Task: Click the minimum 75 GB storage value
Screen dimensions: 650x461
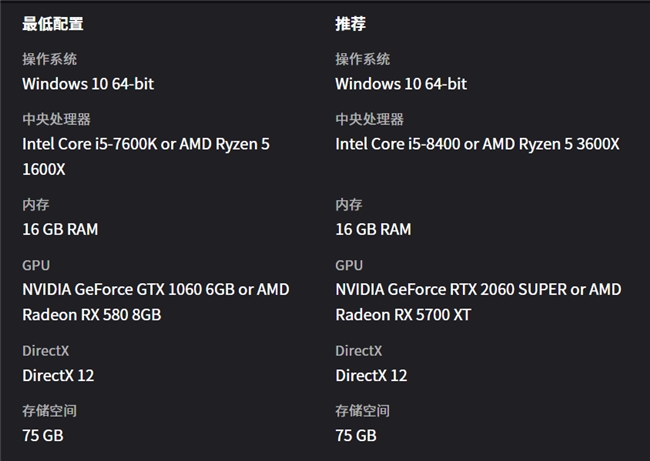Action: tap(43, 436)
